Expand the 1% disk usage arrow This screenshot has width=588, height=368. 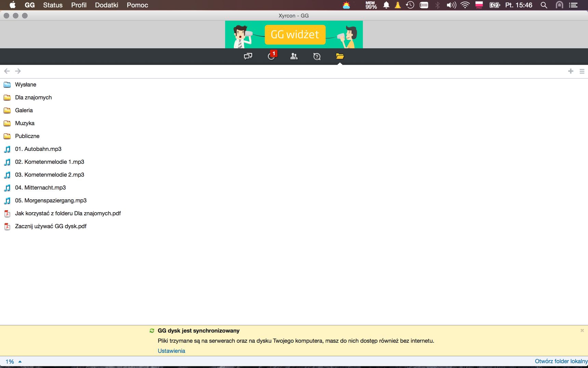(20, 361)
